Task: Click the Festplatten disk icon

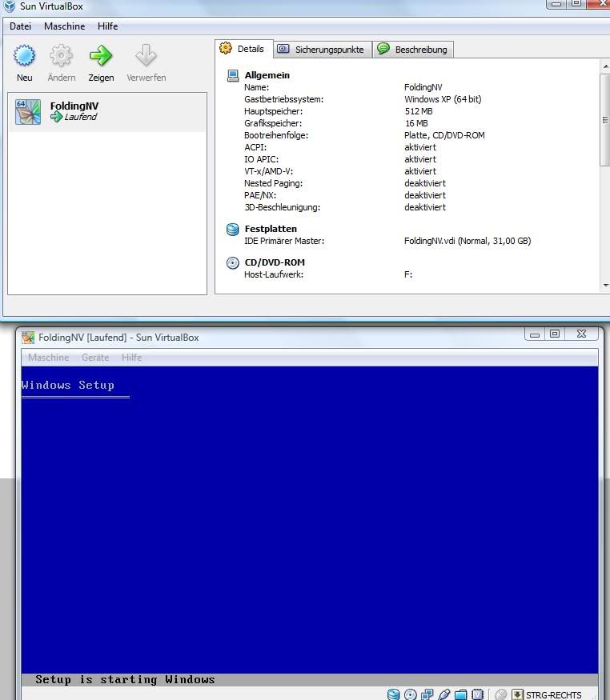Action: pyautogui.click(x=233, y=229)
